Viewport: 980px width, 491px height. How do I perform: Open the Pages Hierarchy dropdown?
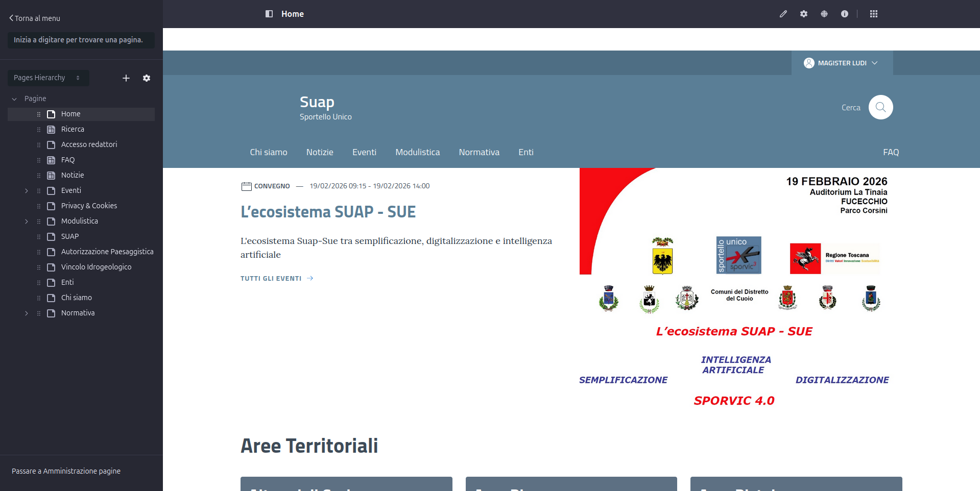tap(48, 78)
